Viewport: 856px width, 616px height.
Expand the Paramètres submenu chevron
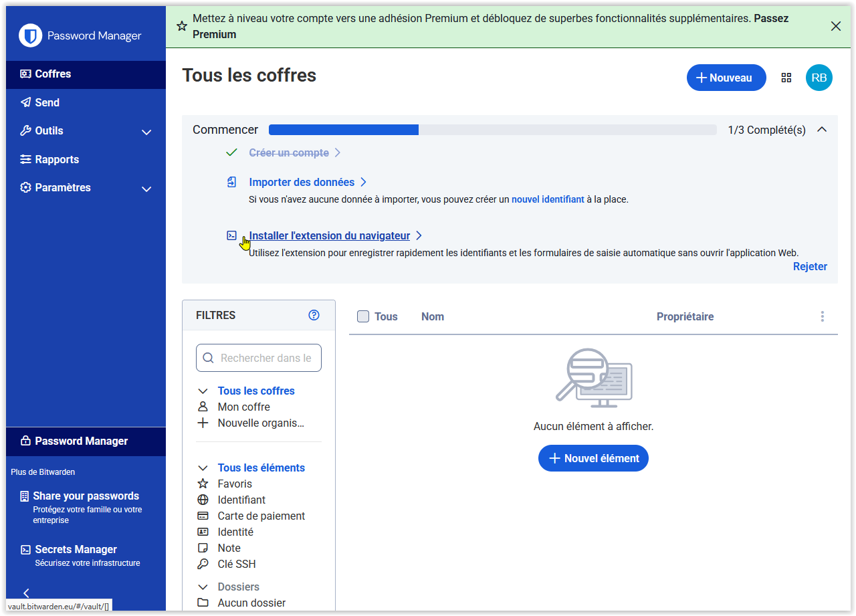[146, 189]
